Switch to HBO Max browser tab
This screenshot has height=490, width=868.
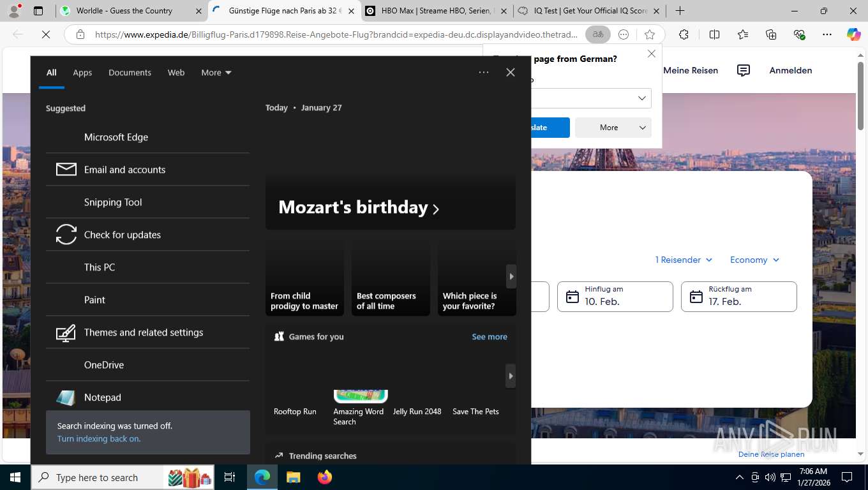pyautogui.click(x=437, y=11)
